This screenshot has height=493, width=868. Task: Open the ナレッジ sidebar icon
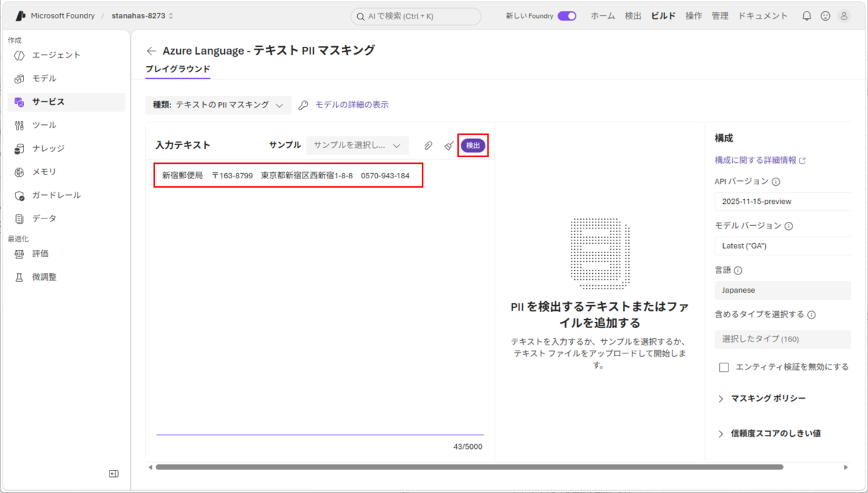pos(19,148)
